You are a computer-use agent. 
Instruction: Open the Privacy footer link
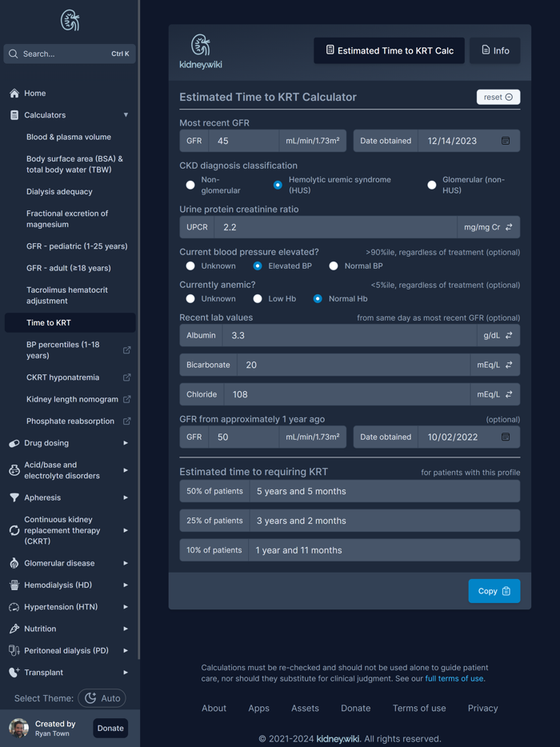coord(482,709)
